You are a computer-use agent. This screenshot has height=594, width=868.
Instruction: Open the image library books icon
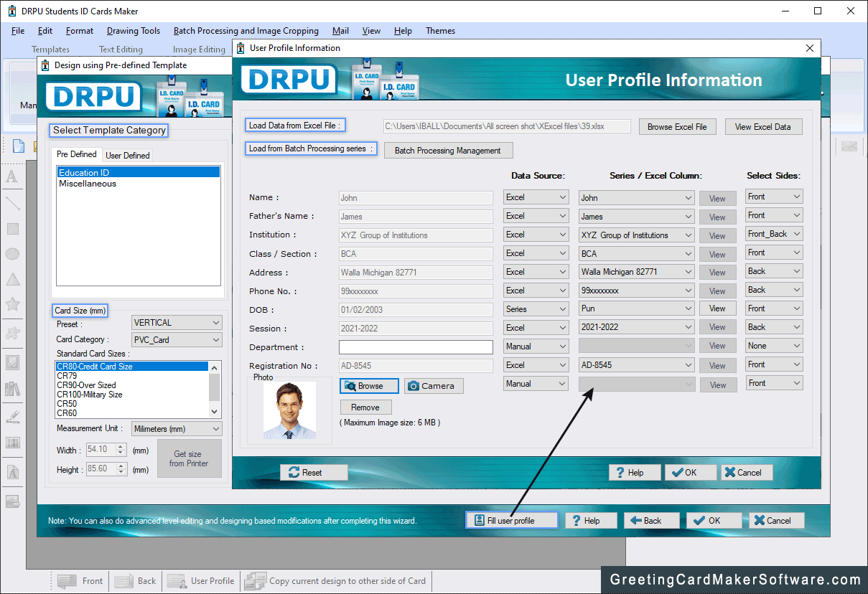[x=12, y=389]
